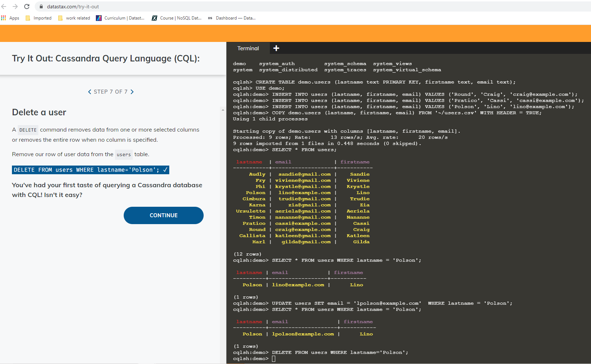This screenshot has height=364, width=591.
Task: Navigate back using the browser back arrow
Action: click(x=4, y=6)
